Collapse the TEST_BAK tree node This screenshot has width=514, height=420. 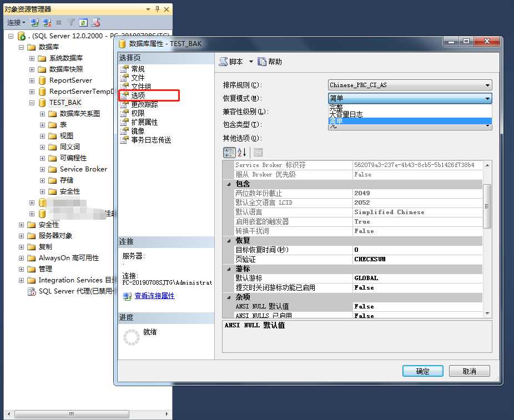(32, 103)
